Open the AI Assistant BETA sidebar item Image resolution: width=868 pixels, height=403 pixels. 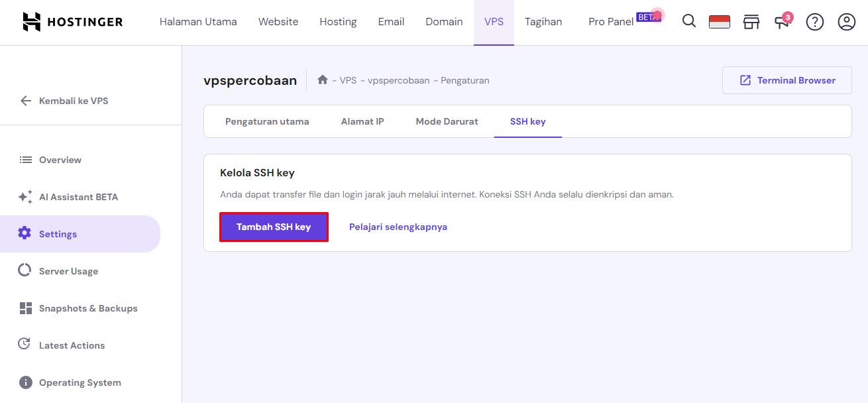coord(78,197)
